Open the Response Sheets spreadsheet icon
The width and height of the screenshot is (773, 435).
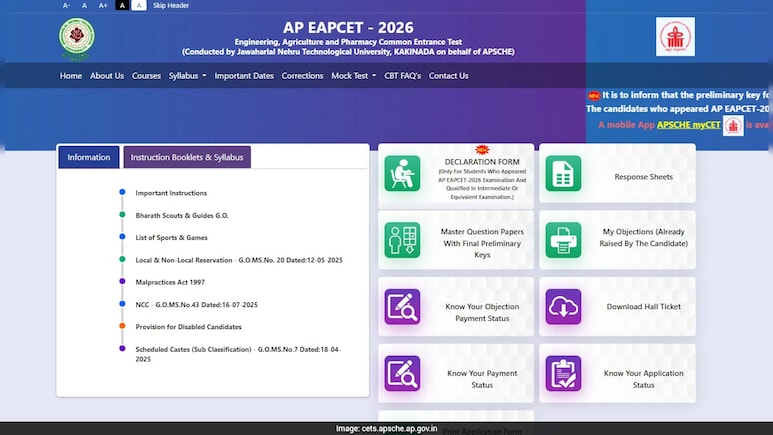[x=563, y=173]
